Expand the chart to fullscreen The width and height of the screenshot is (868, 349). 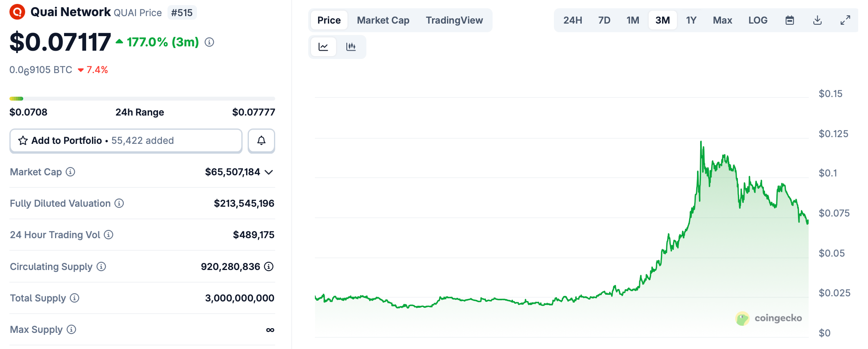845,20
